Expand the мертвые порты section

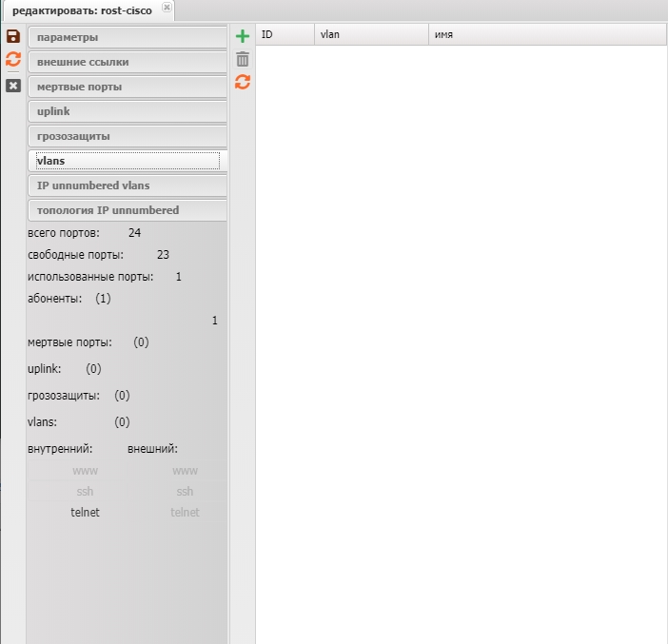point(128,87)
